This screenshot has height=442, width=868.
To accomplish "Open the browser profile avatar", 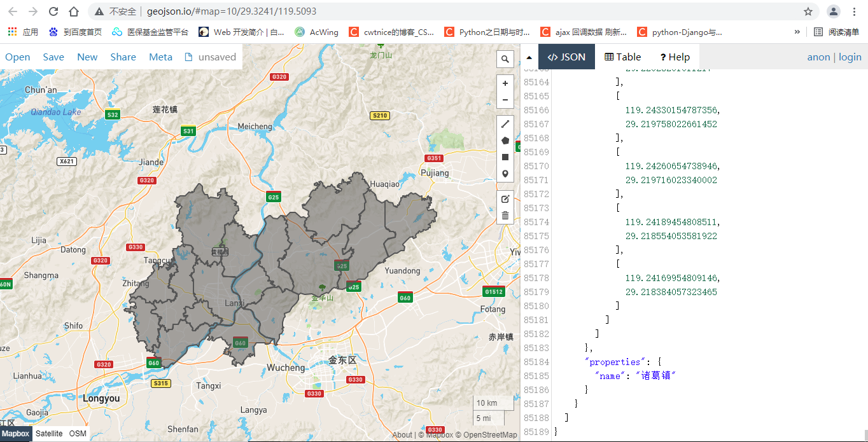I will point(834,11).
